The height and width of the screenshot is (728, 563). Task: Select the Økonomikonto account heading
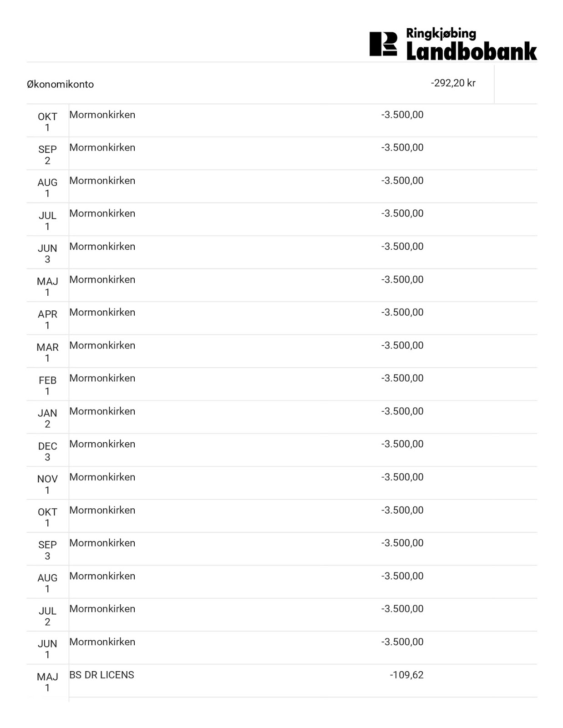pos(60,84)
